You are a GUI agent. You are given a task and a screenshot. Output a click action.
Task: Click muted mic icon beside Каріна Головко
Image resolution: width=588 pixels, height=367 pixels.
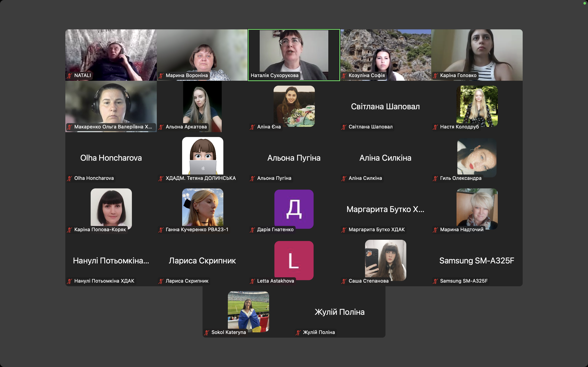pyautogui.click(x=435, y=75)
